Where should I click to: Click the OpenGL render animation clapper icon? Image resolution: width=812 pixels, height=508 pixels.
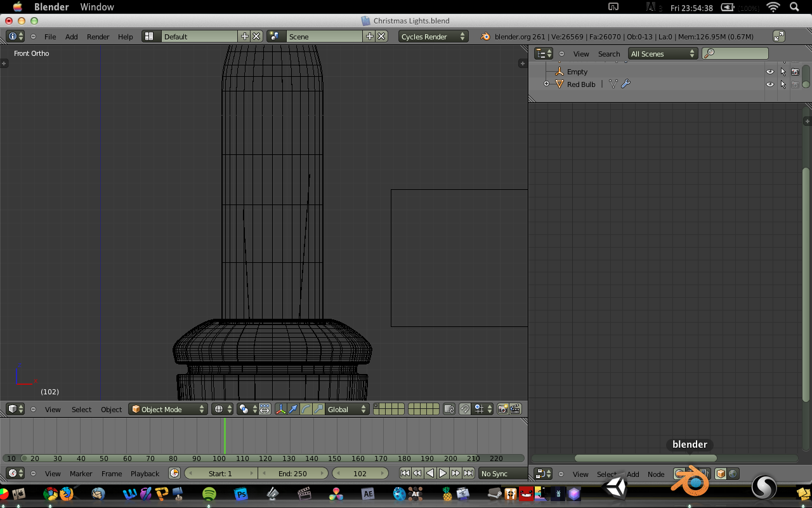(x=515, y=410)
